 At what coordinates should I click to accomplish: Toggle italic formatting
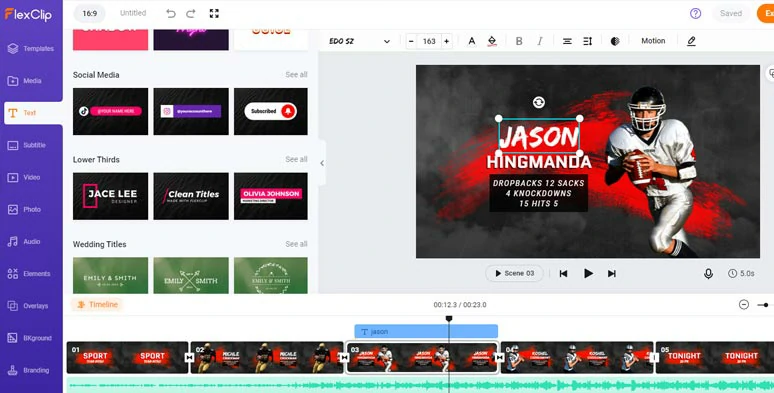(540, 41)
